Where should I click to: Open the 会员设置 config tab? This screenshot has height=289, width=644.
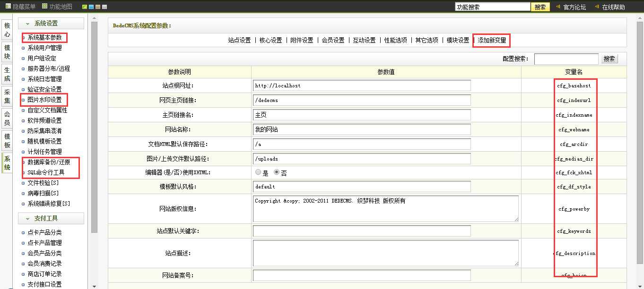pos(333,41)
